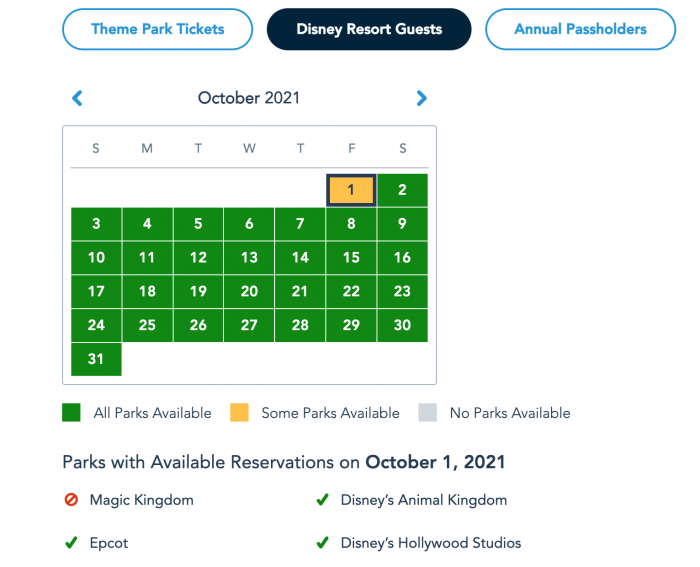Image resolution: width=700 pixels, height=567 pixels.
Task: Choose October 20 in the calendar grid
Action: click(249, 292)
